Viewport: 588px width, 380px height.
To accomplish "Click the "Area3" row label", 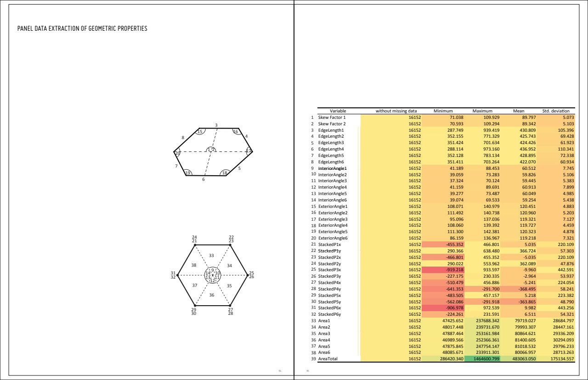I will 324,334.
